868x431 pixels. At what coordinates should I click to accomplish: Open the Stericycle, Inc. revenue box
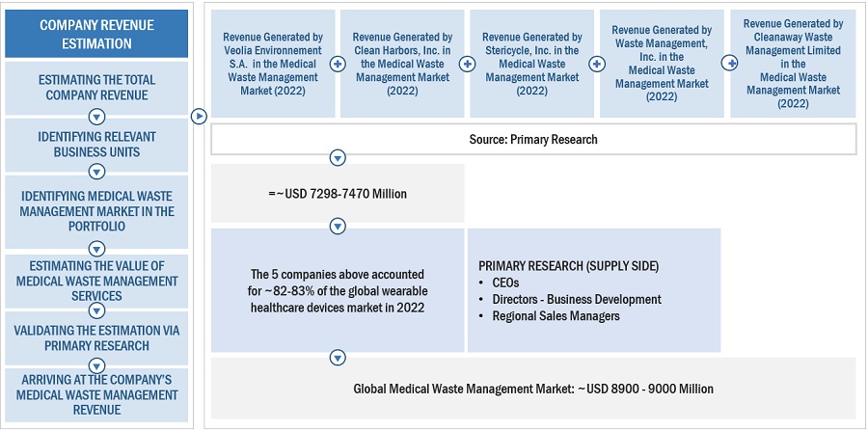coord(531,64)
